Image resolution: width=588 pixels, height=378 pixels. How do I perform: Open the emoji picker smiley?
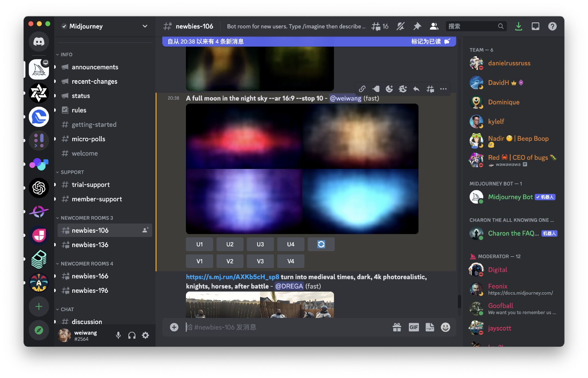coord(445,327)
